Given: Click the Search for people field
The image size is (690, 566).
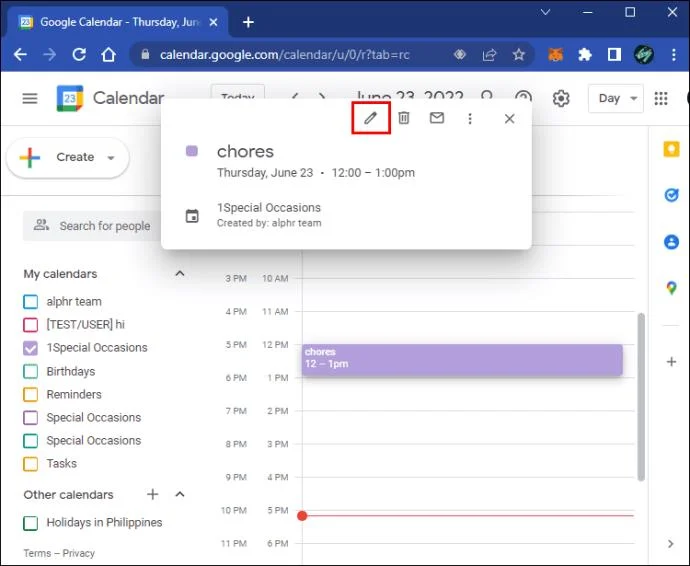Looking at the screenshot, I should pos(92,226).
